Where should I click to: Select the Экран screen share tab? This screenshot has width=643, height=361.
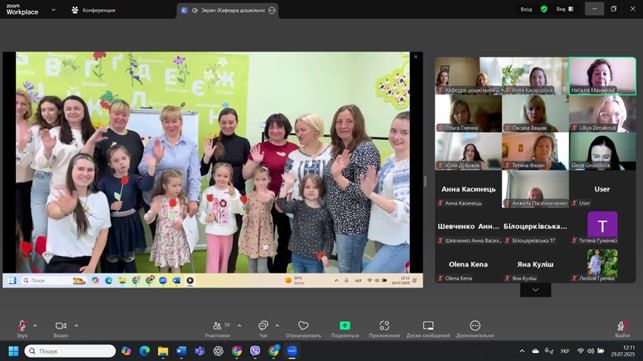click(x=229, y=10)
